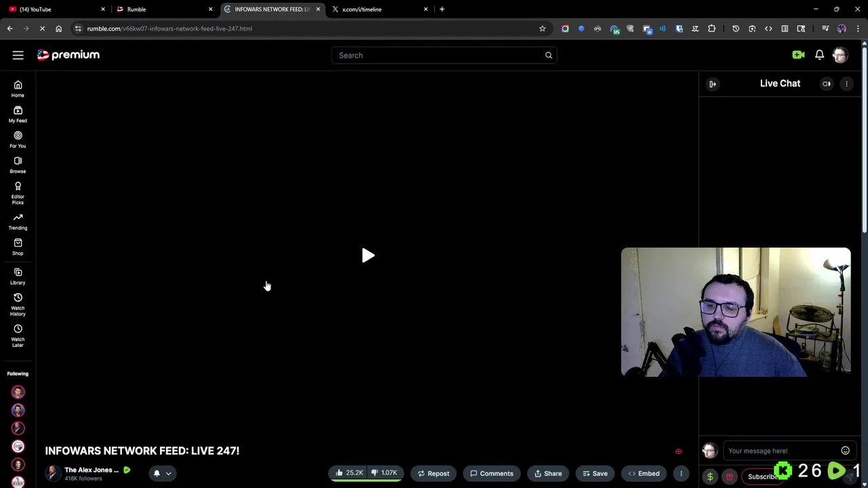Open Browse in the sidebar

click(x=18, y=165)
